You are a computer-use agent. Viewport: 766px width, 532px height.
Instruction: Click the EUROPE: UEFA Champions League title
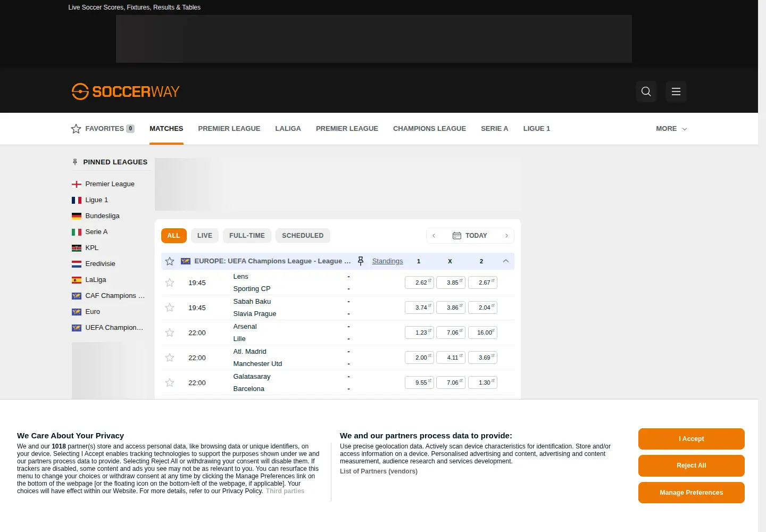[272, 261]
